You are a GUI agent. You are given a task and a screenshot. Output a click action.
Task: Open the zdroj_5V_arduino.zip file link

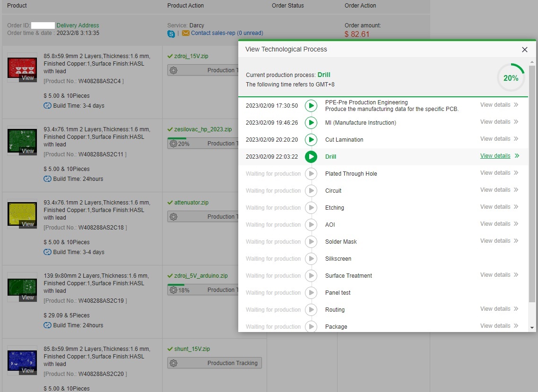click(x=201, y=275)
